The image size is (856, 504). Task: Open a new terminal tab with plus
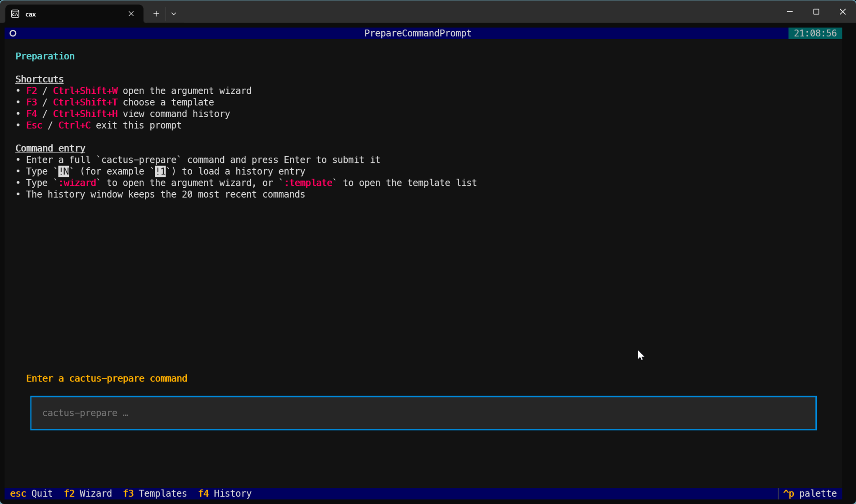[156, 14]
